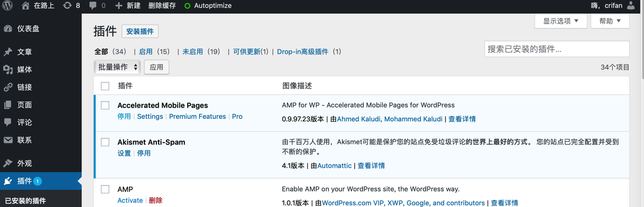The image size is (644, 207).
Task: Click the plus icon for 新建
Action: click(x=119, y=6)
